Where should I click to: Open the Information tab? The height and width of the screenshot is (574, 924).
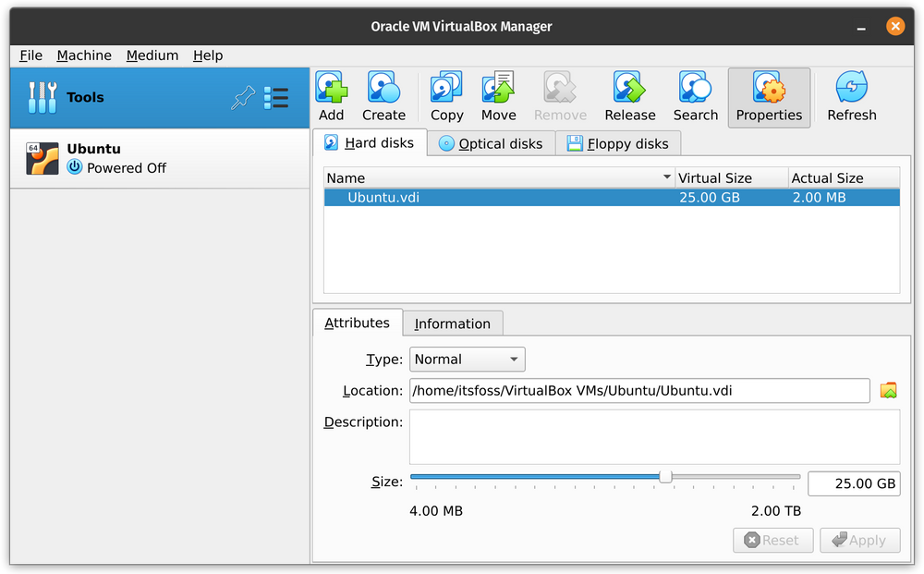coord(453,323)
